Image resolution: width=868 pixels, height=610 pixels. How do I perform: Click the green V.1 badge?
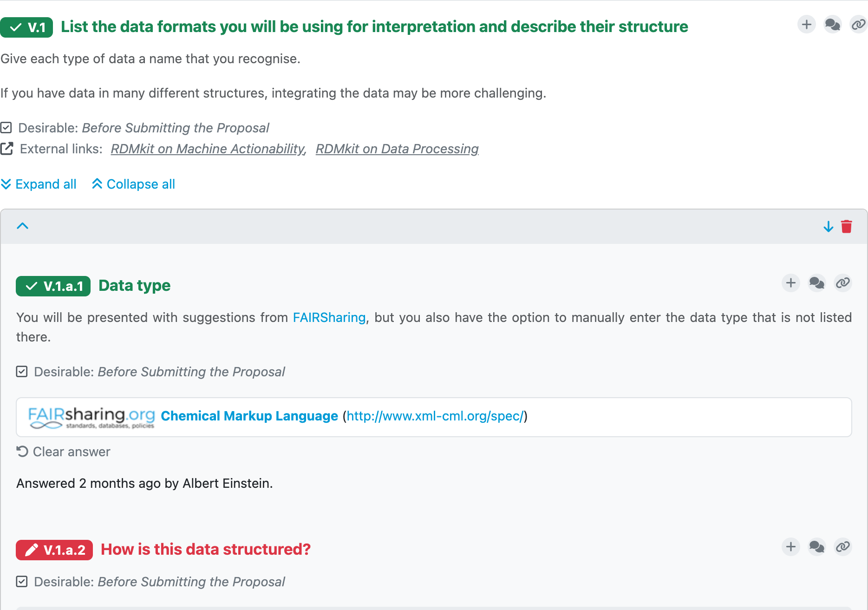(x=26, y=27)
